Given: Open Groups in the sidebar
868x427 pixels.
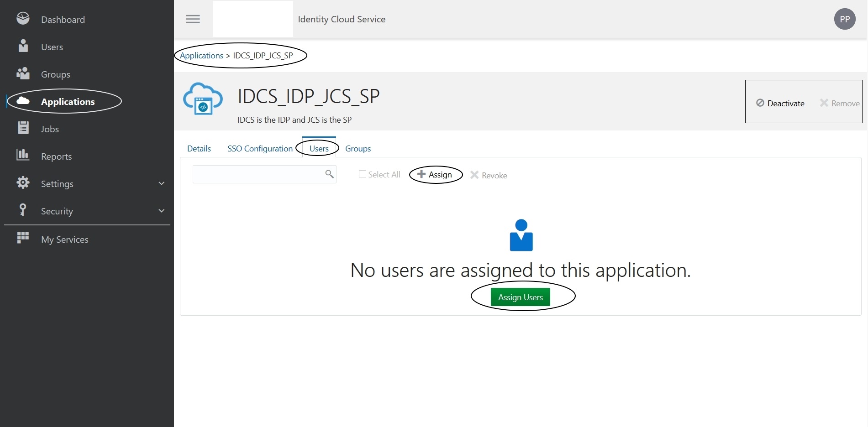Looking at the screenshot, I should click(56, 74).
